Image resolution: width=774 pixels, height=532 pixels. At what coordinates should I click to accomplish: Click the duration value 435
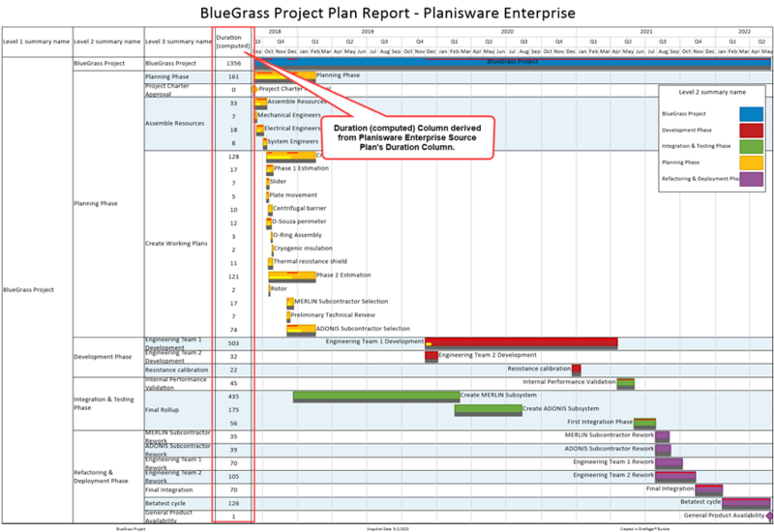coord(233,397)
